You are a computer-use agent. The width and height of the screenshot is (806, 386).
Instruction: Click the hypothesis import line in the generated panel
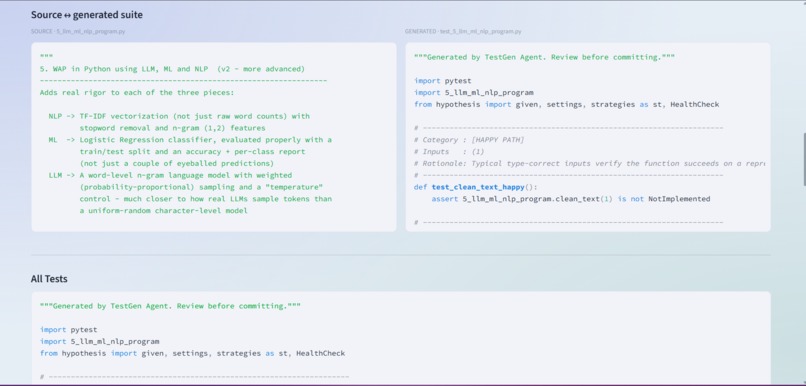click(566, 104)
